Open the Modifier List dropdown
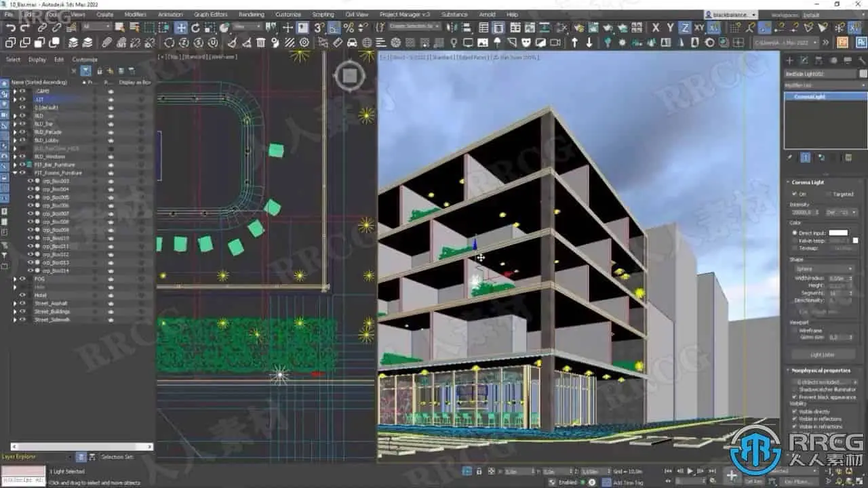Screen dimensions: 868x488 point(825,85)
